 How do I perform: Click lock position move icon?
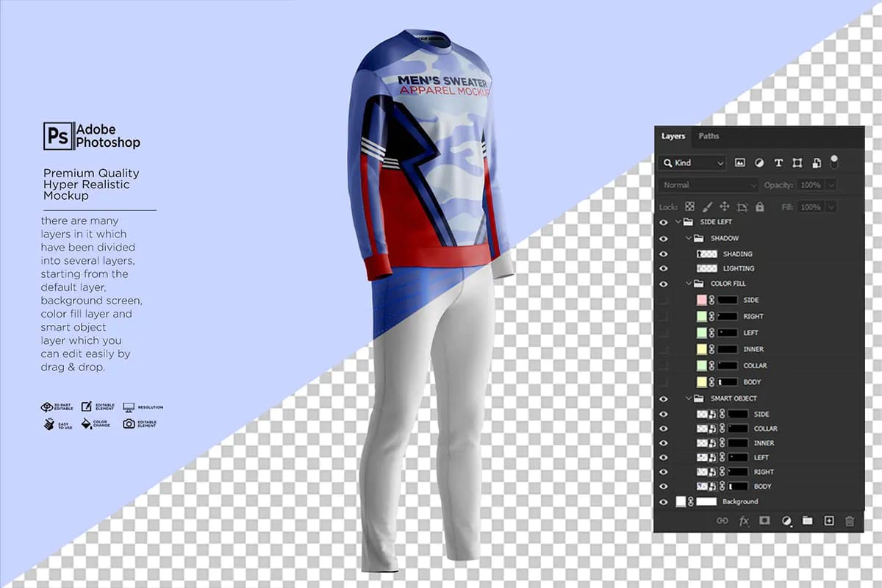(x=725, y=207)
